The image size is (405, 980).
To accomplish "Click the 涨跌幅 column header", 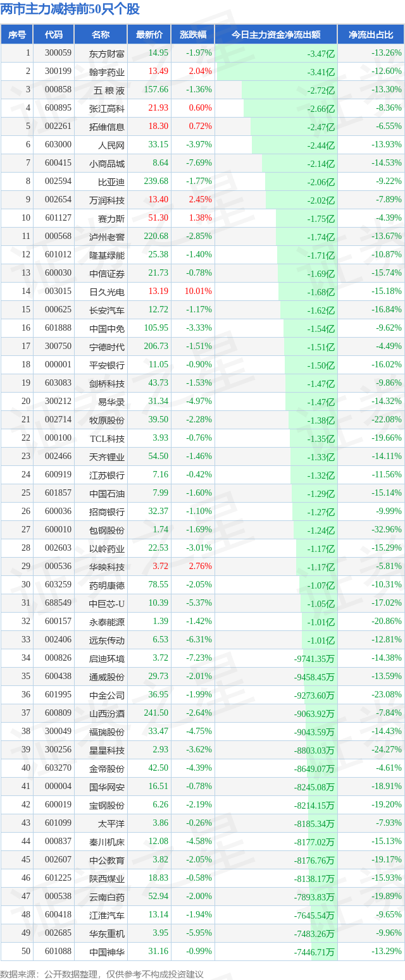I will pos(192,34).
